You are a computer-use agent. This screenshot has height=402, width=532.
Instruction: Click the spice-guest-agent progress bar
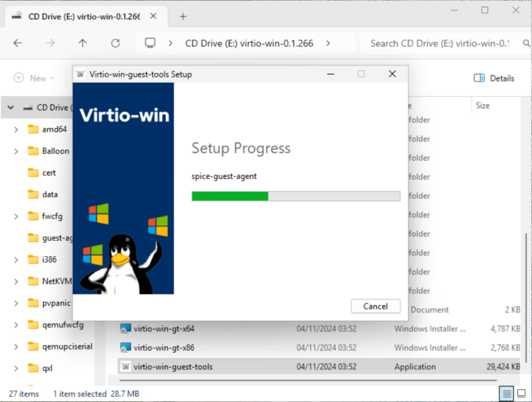[296, 196]
